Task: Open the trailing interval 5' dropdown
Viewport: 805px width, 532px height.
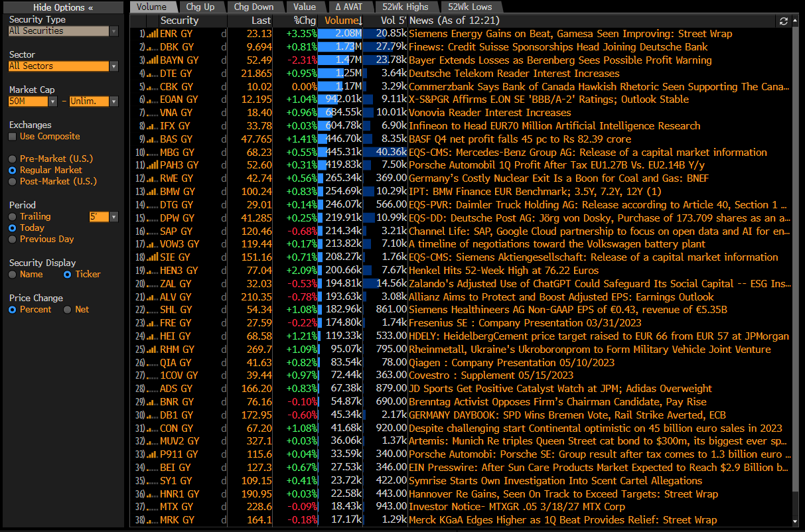Action: pos(104,217)
